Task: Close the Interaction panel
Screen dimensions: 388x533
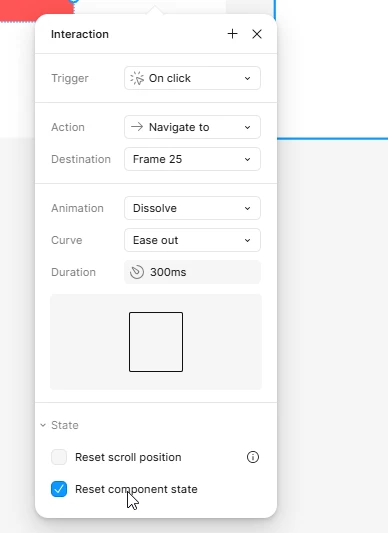Action: pyautogui.click(x=257, y=34)
